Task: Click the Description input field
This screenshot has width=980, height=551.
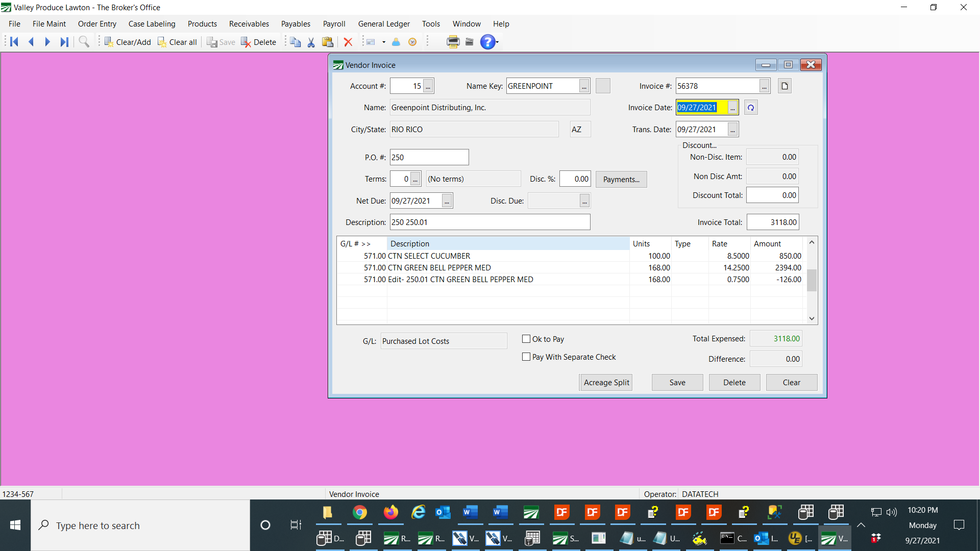Action: coord(490,222)
